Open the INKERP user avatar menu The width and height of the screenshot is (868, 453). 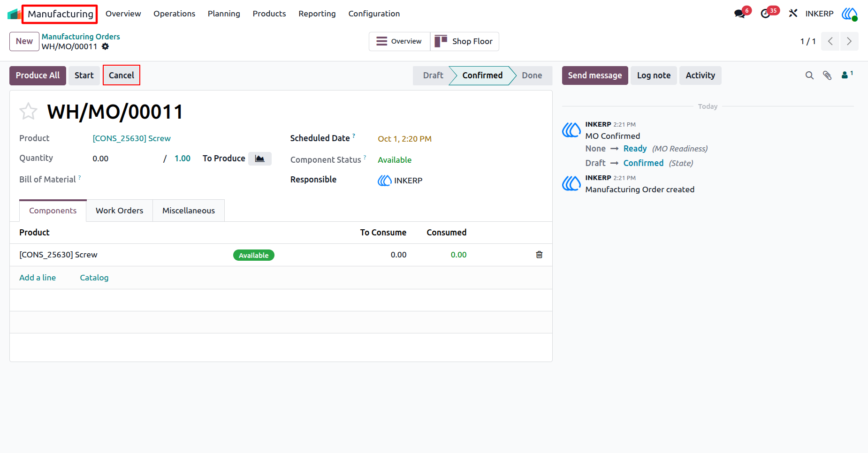(x=850, y=14)
